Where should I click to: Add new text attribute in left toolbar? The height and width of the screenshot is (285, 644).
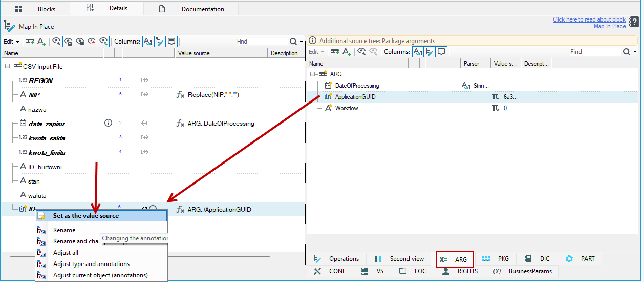pos(41,42)
